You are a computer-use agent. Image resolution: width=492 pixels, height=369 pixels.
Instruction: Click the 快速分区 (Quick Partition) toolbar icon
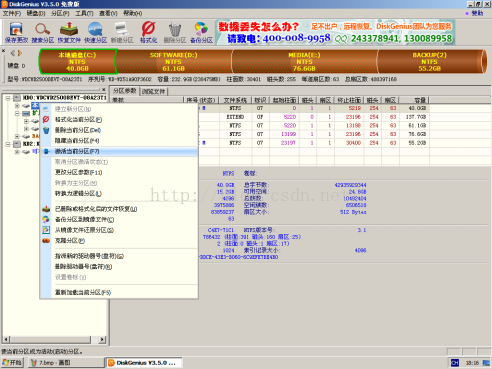tap(95, 33)
